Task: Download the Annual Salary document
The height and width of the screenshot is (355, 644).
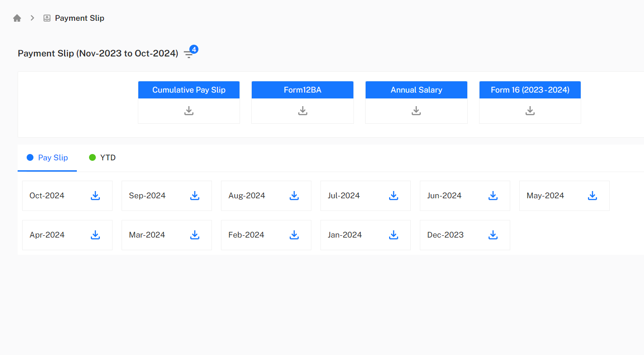Action: point(416,110)
